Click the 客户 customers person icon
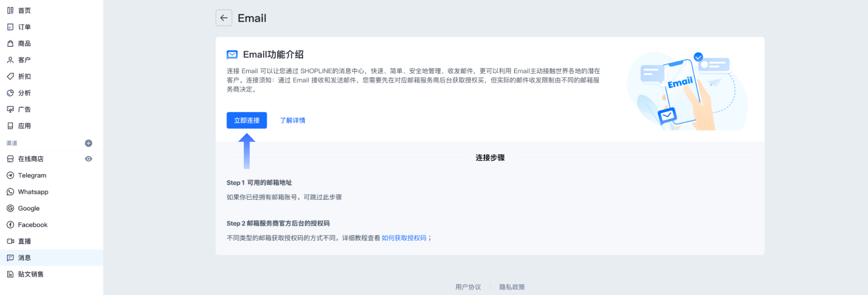This screenshot has width=868, height=295. click(10, 60)
